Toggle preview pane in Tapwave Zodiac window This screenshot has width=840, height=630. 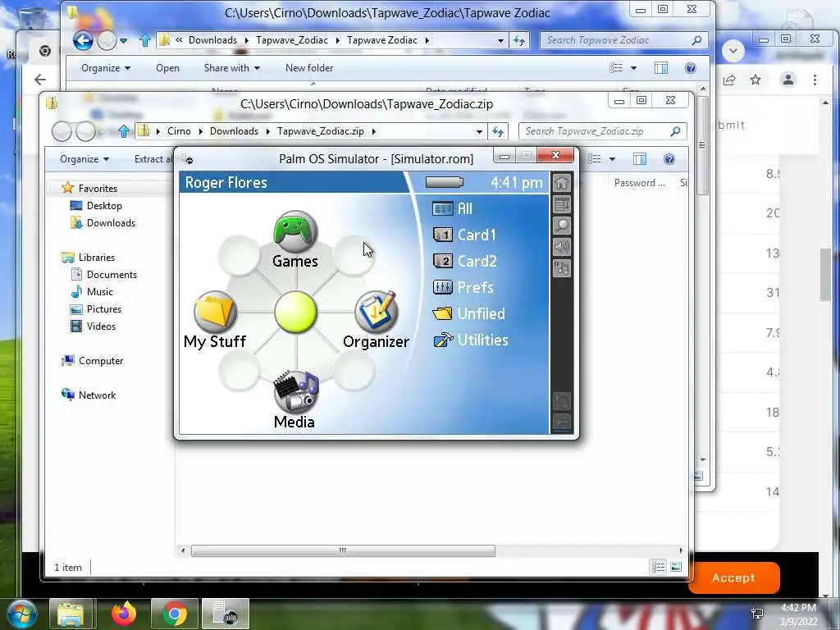point(661,68)
